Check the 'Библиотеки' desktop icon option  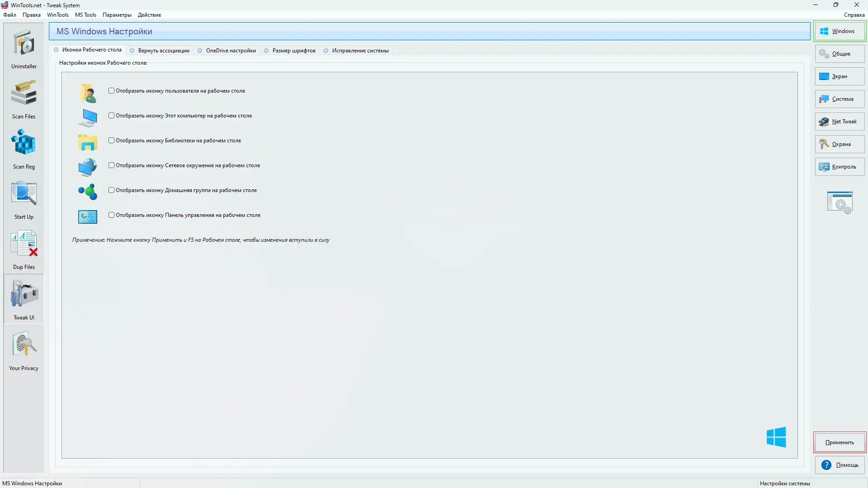(111, 141)
